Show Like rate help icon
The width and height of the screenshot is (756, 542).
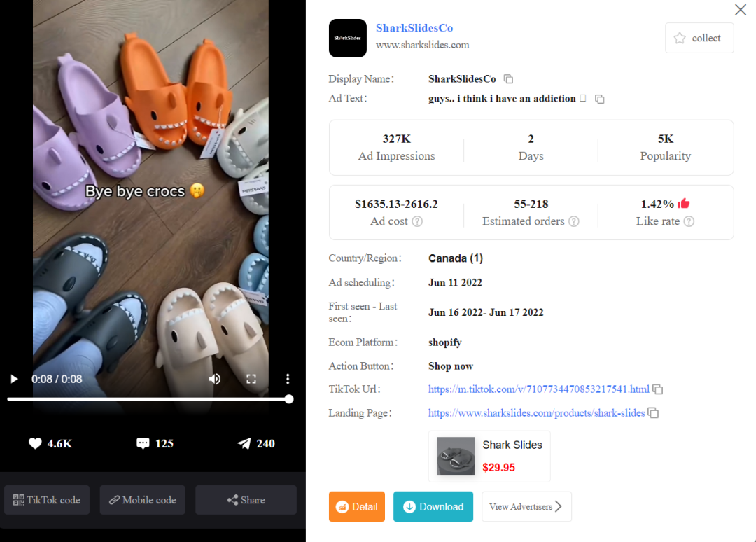[689, 221]
